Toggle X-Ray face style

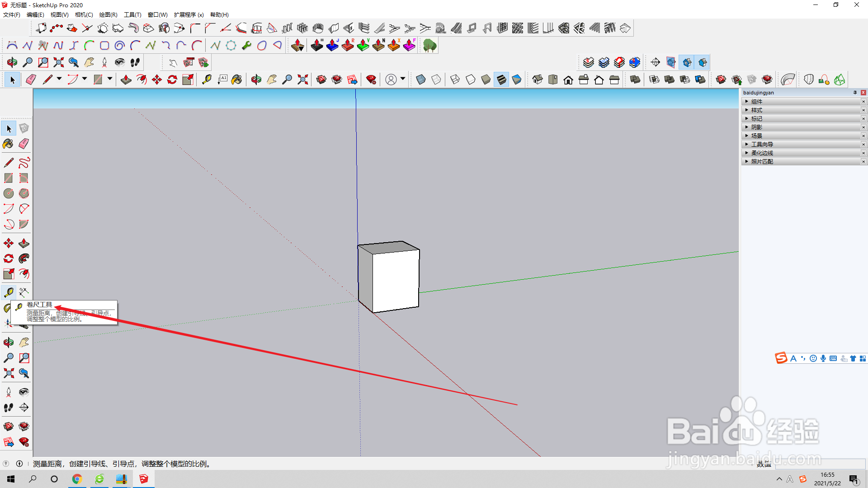421,80
